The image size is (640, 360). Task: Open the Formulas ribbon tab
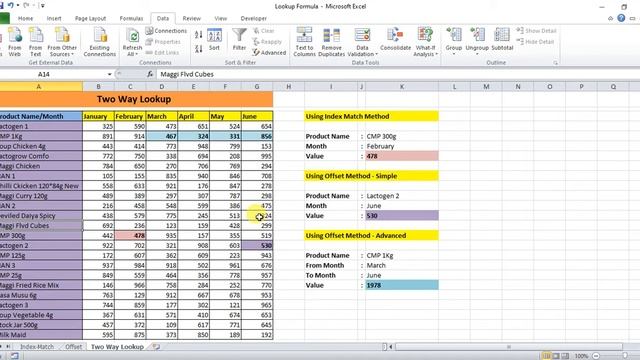[x=131, y=18]
